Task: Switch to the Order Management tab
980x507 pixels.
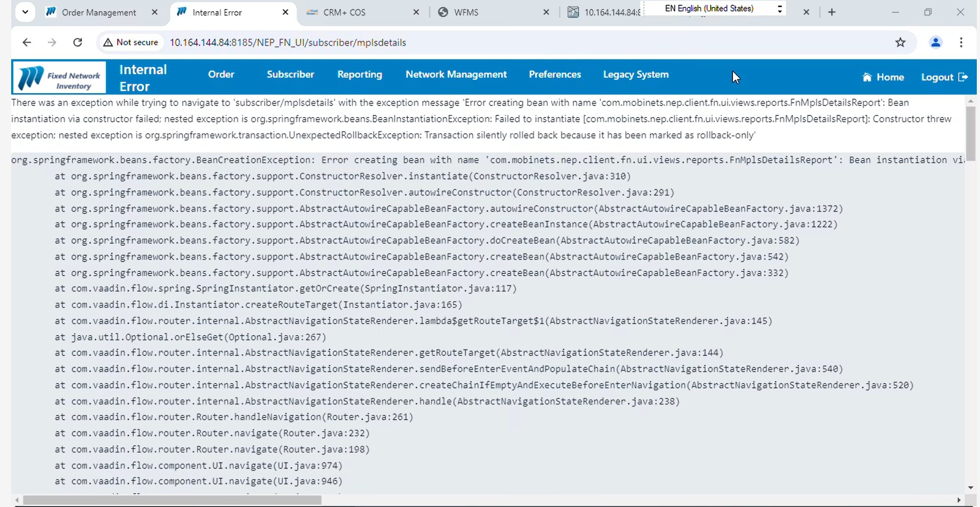Action: [98, 12]
